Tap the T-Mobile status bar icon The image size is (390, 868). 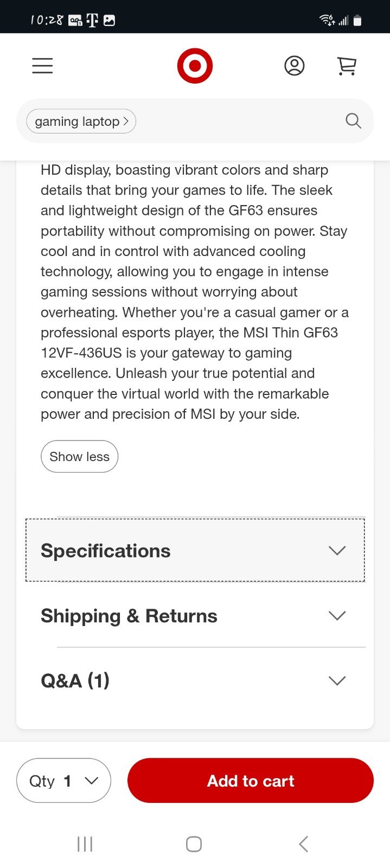point(92,21)
